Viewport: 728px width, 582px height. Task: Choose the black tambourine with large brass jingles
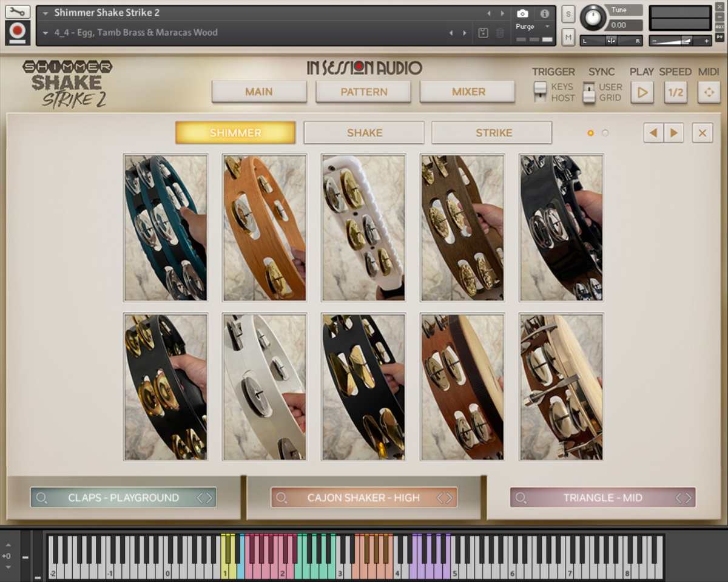pos(363,387)
